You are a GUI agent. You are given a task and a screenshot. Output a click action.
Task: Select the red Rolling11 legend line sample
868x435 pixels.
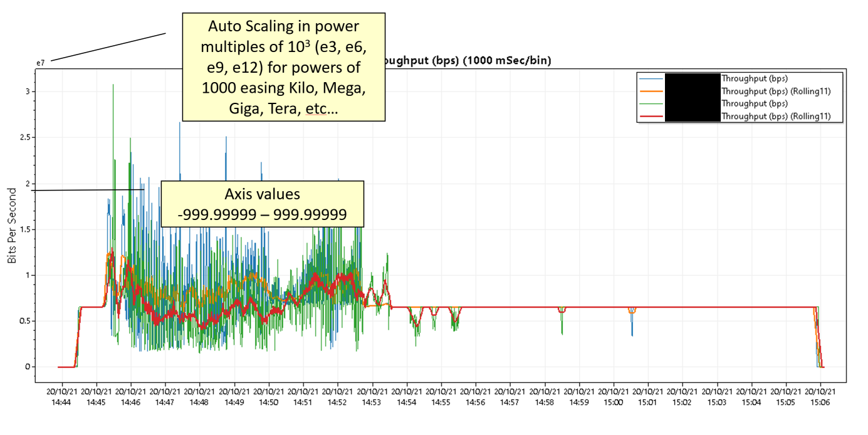coord(651,115)
